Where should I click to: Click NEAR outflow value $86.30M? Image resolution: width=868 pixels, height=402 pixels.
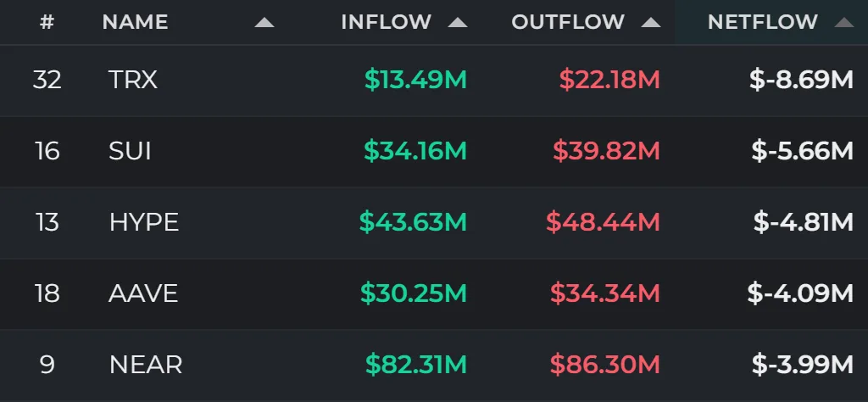[605, 365]
